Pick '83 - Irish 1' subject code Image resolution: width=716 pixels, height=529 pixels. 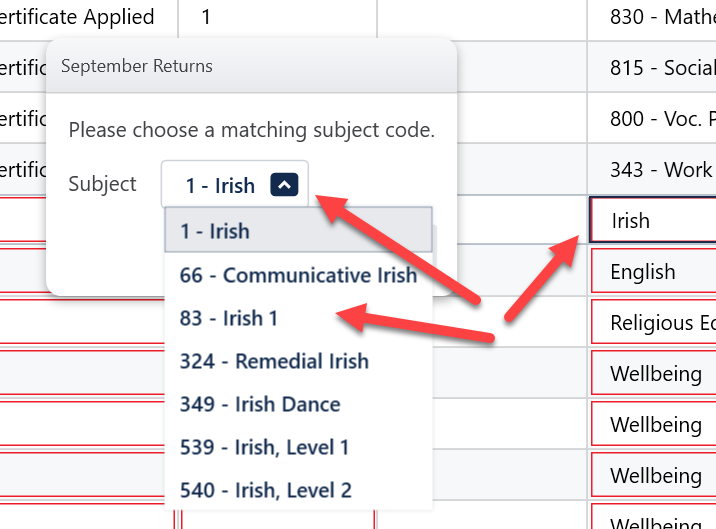tap(229, 318)
